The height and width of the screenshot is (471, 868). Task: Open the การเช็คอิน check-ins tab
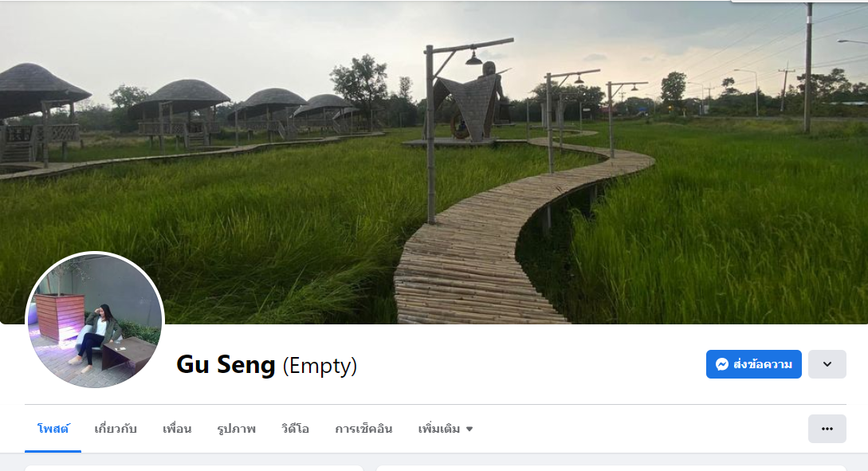click(x=363, y=429)
